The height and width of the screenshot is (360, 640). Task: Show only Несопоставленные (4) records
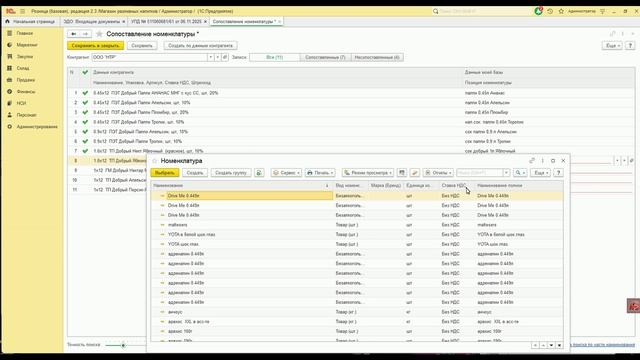377,57
